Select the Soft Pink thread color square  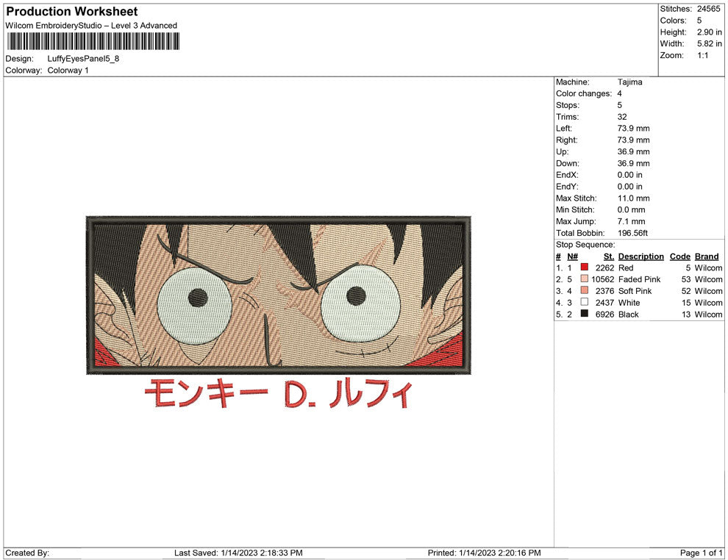[585, 291]
